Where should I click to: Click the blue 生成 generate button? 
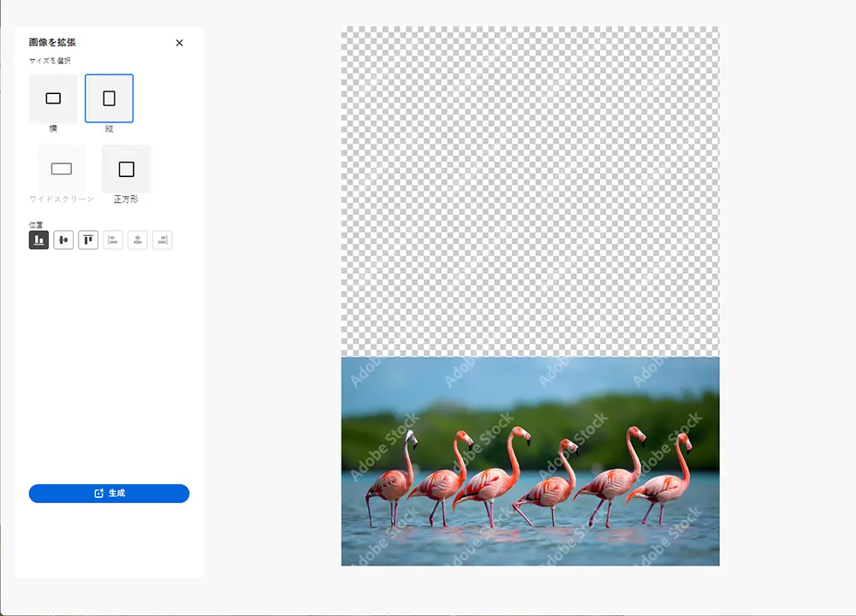pos(110,494)
